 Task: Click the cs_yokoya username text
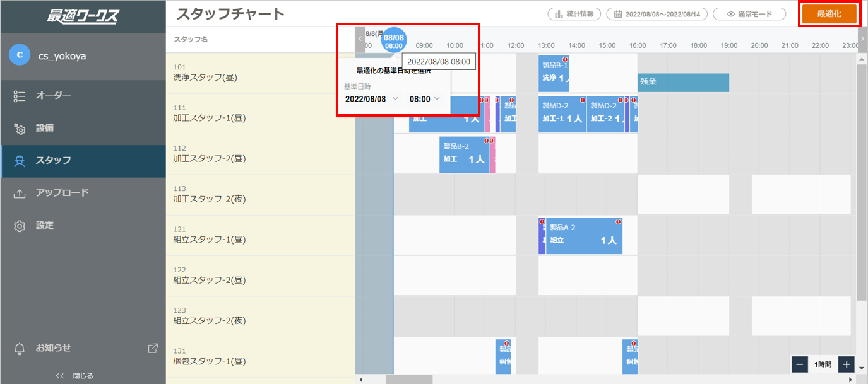point(62,55)
